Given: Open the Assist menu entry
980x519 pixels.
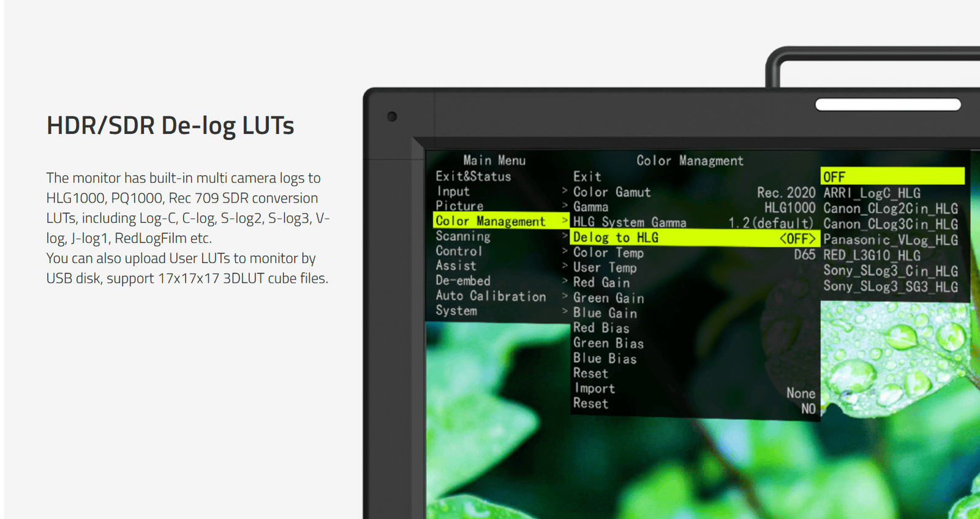Looking at the screenshot, I should coord(456,266).
